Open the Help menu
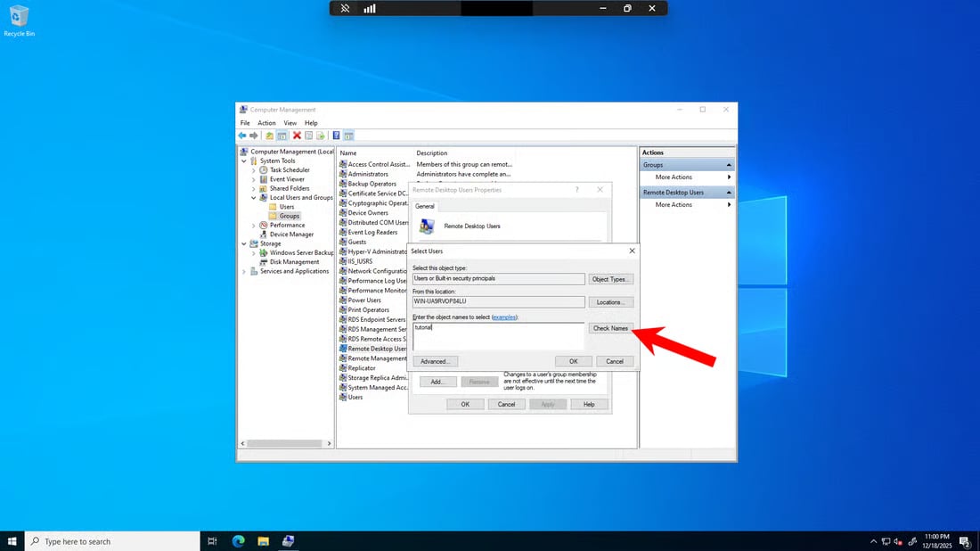 click(x=311, y=123)
